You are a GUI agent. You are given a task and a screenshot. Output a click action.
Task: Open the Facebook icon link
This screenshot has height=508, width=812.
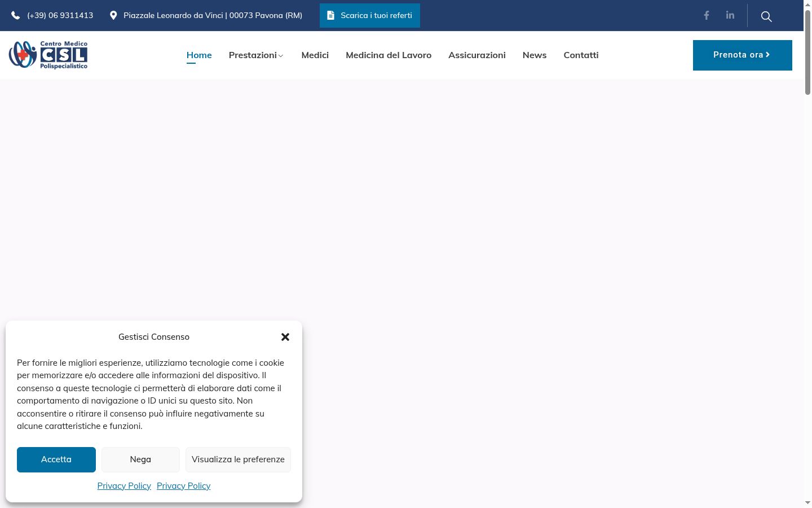[706, 15]
